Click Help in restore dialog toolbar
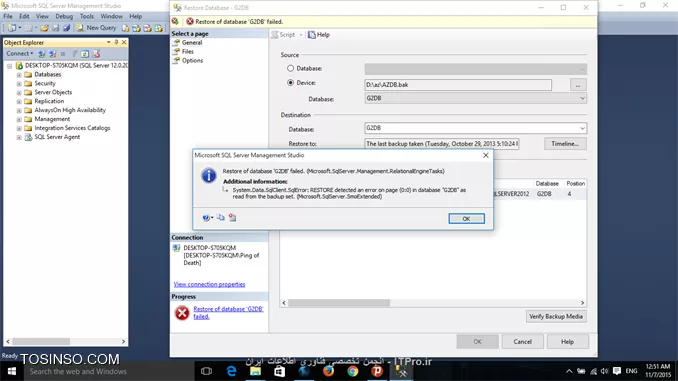 [319, 35]
